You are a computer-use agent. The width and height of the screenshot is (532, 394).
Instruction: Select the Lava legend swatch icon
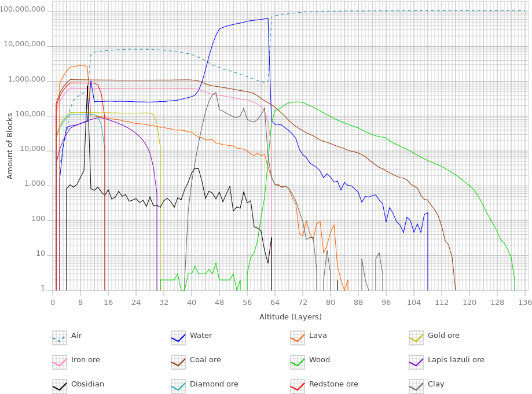[298, 338]
